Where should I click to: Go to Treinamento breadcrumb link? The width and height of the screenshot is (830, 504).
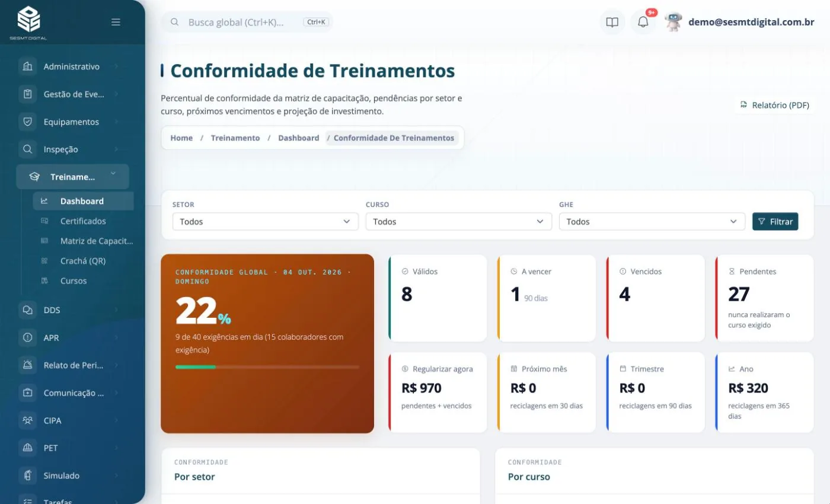click(235, 138)
